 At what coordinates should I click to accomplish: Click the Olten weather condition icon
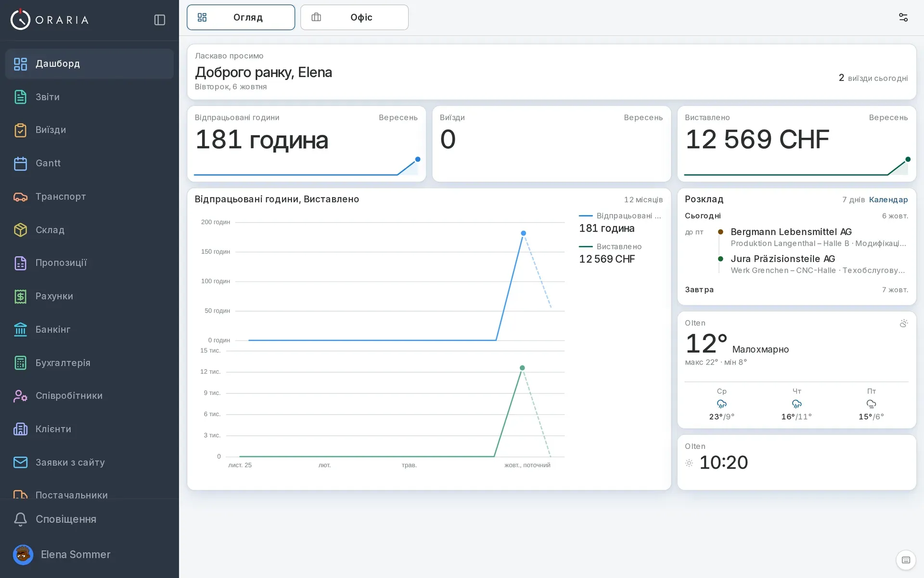pyautogui.click(x=904, y=323)
